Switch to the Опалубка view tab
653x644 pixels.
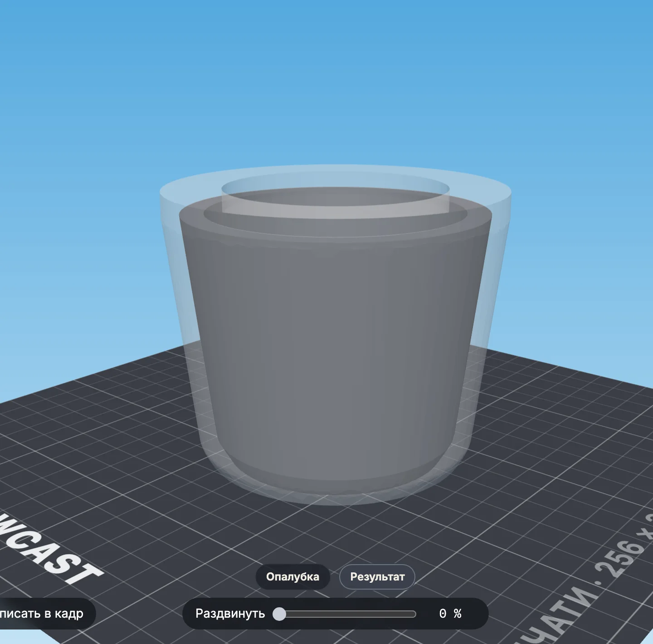click(x=292, y=577)
